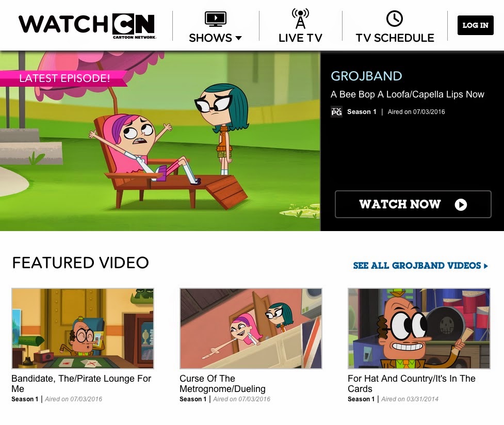504x425 pixels.
Task: Go to the Live TV menu item
Action: (x=300, y=38)
